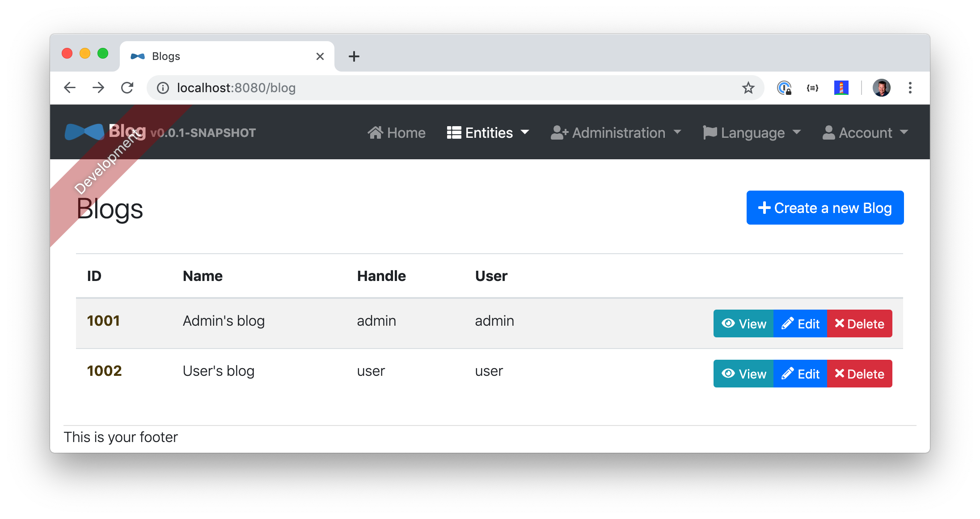Open the Account menu
This screenshot has height=519, width=980.
pos(865,132)
